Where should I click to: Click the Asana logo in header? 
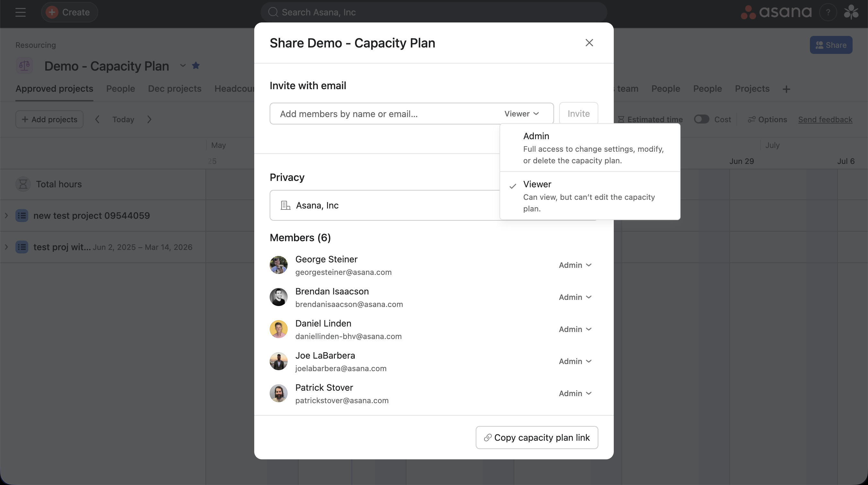(776, 13)
